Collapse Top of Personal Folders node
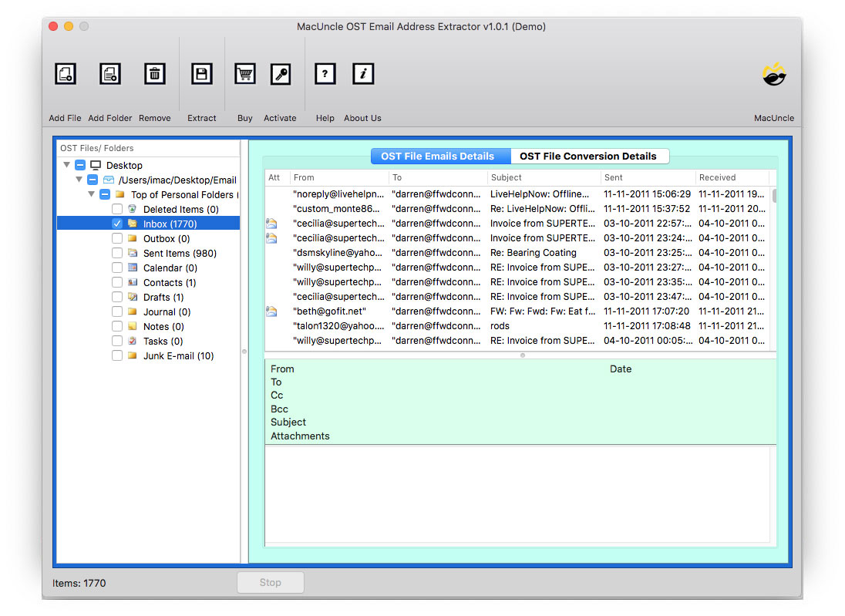 click(x=92, y=194)
